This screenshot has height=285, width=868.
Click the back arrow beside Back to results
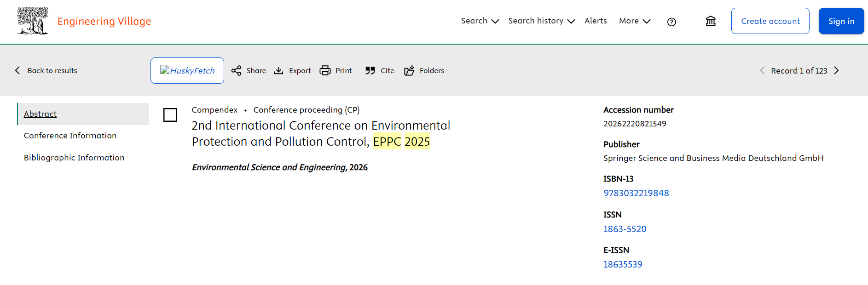[x=17, y=70]
